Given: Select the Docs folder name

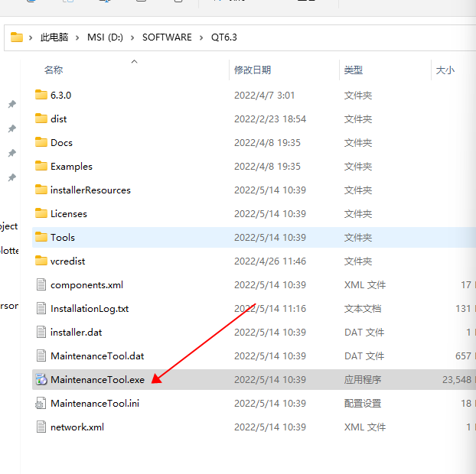Looking at the screenshot, I should (62, 142).
